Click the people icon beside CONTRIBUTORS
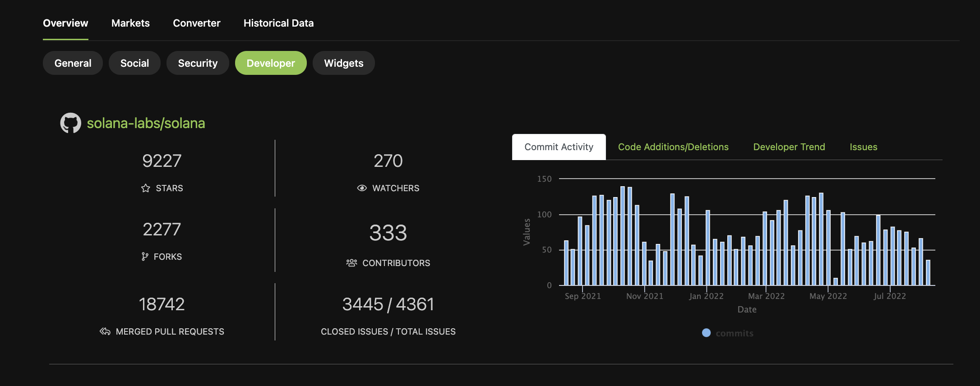This screenshot has height=386, width=980. pos(351,263)
